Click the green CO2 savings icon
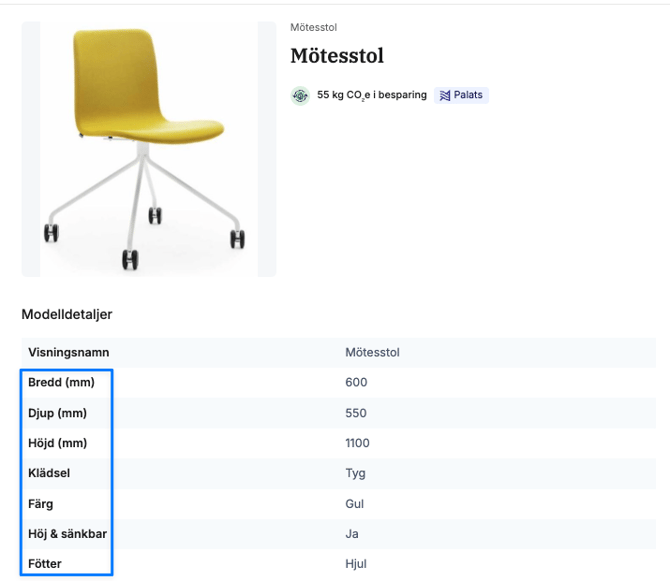 [300, 96]
